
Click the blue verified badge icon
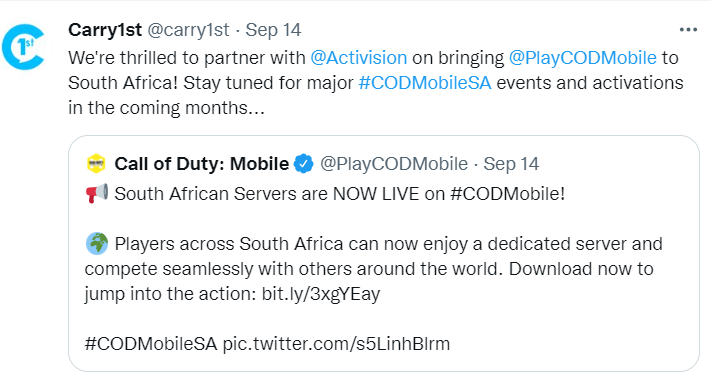coord(304,164)
